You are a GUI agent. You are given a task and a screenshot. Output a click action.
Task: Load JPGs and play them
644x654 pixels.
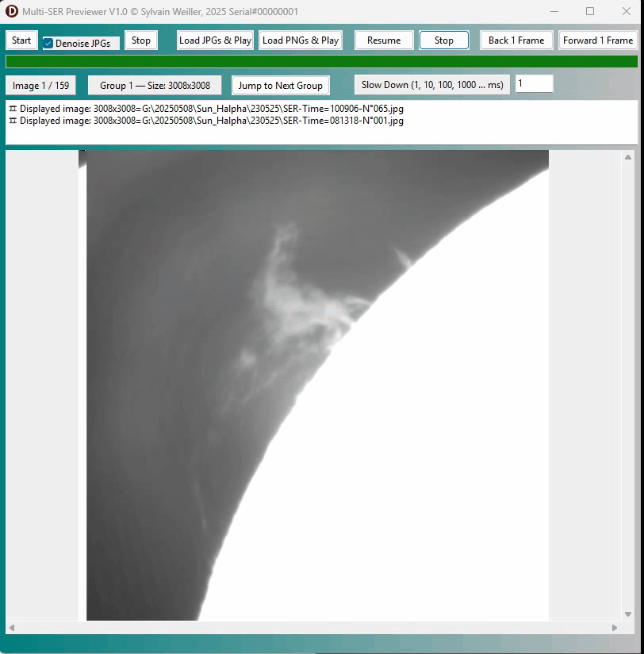click(215, 40)
